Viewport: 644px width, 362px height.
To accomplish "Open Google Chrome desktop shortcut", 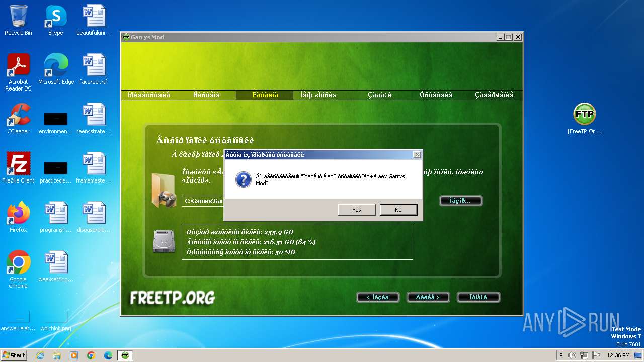I will pyautogui.click(x=18, y=269).
